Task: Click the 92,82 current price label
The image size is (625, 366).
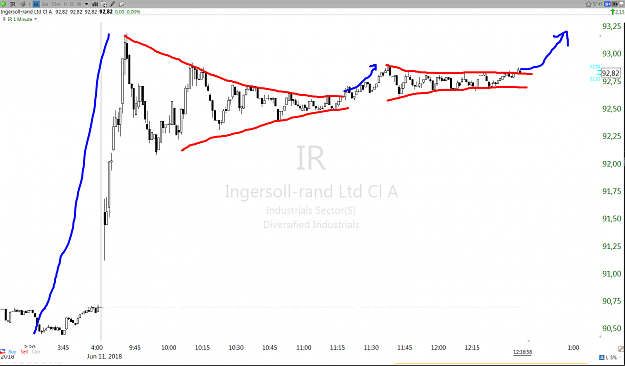Action: pyautogui.click(x=611, y=73)
